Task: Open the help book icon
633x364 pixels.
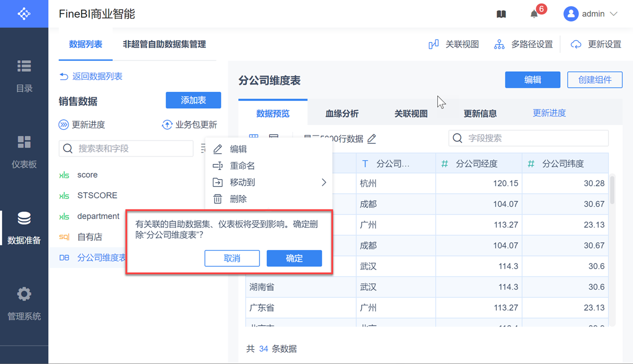Action: (501, 14)
